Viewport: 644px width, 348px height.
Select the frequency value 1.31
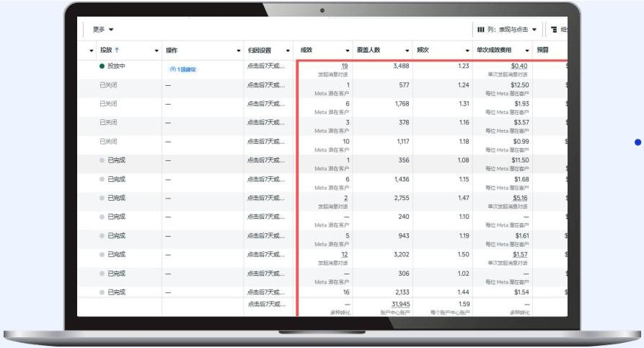tap(464, 104)
